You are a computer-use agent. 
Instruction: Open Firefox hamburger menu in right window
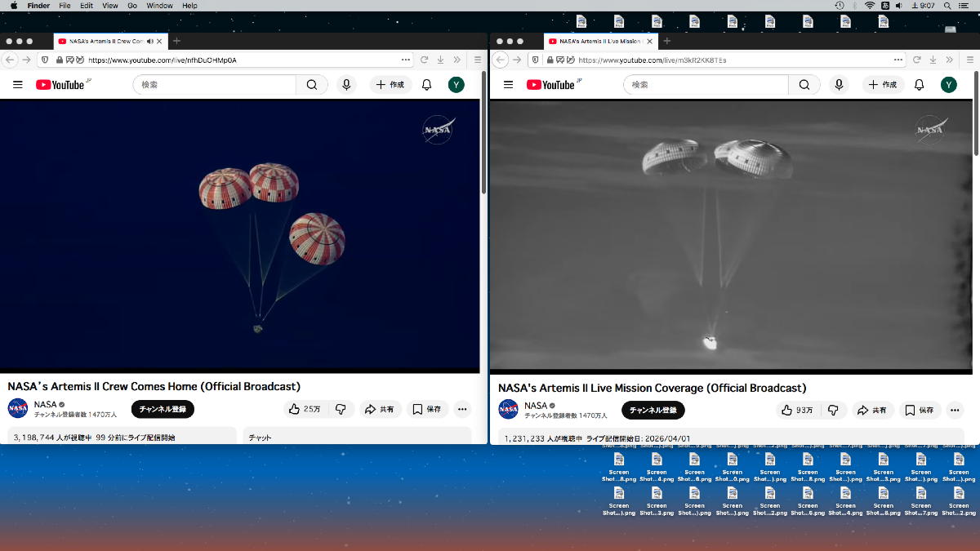[x=968, y=60]
